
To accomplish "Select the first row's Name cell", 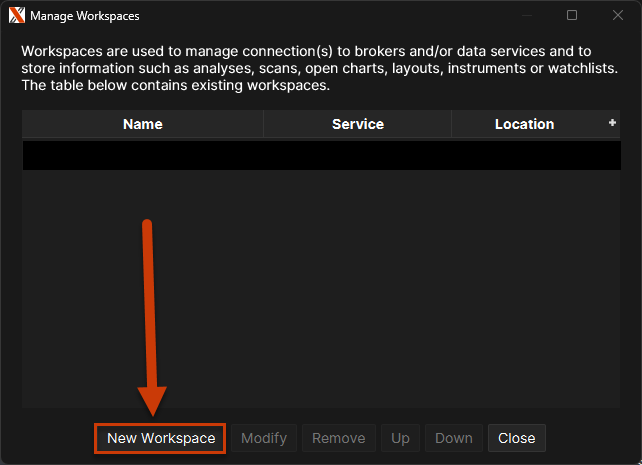I will click(x=143, y=155).
